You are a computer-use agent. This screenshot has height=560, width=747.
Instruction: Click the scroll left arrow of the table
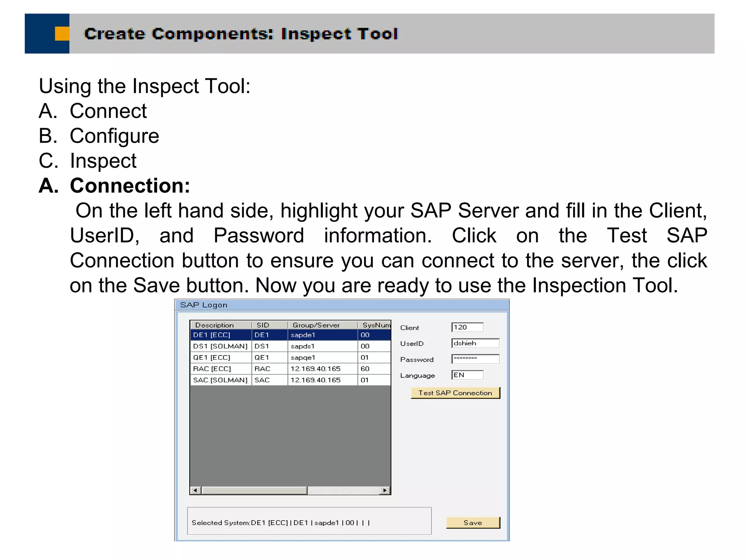point(196,490)
